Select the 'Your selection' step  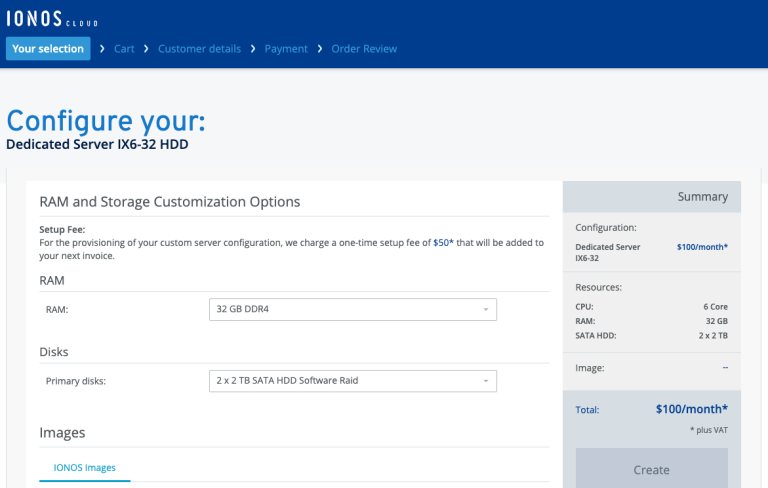pyautogui.click(x=48, y=49)
